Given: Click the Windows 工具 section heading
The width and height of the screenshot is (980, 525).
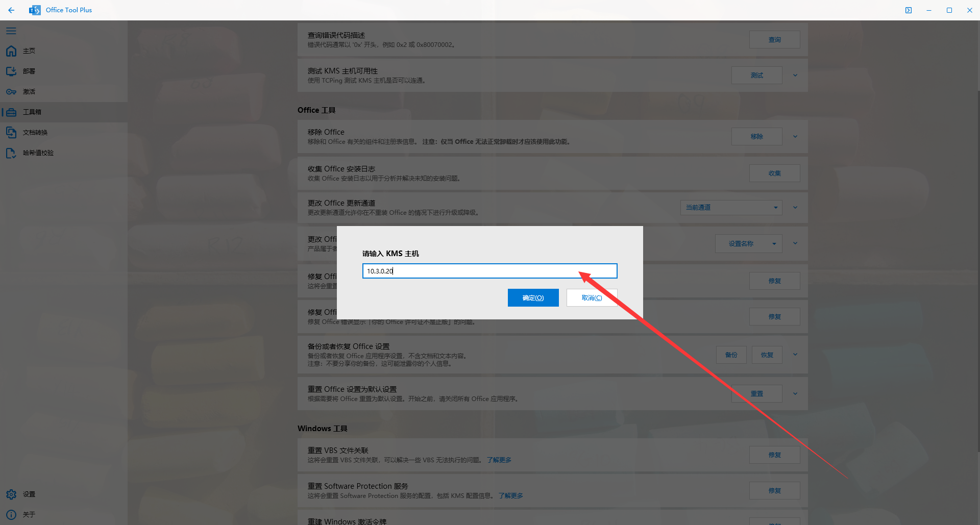Looking at the screenshot, I should click(323, 429).
